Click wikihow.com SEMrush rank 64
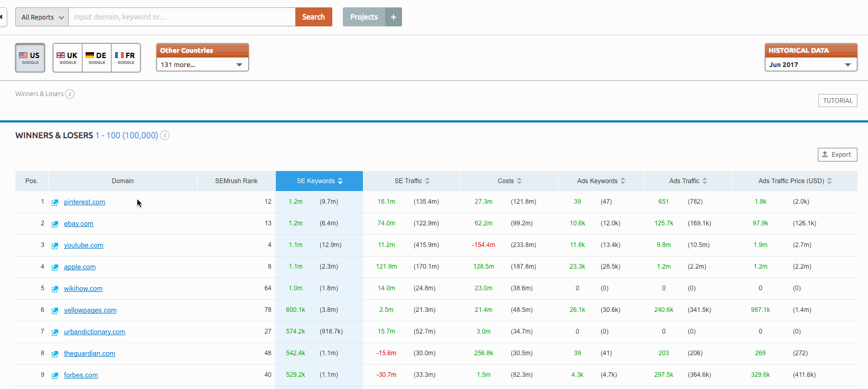 point(268,288)
